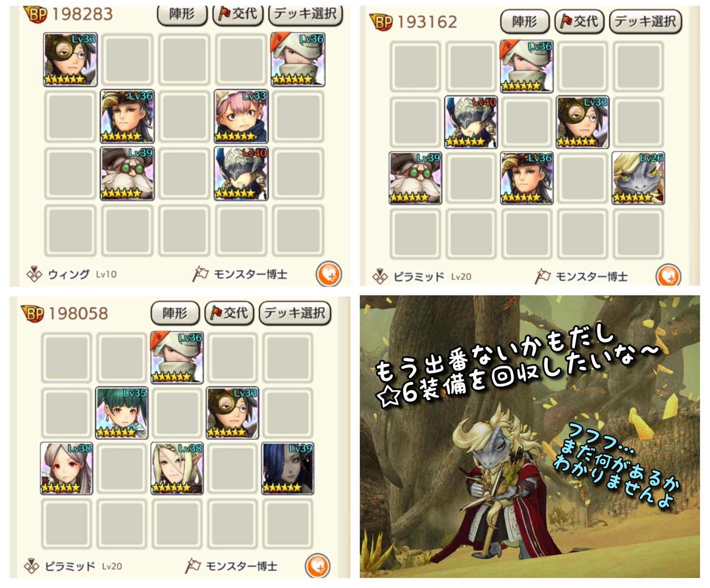Select Lv40 armored knight in BP 198283 deck
This screenshot has height=588, width=710.
pos(241,174)
